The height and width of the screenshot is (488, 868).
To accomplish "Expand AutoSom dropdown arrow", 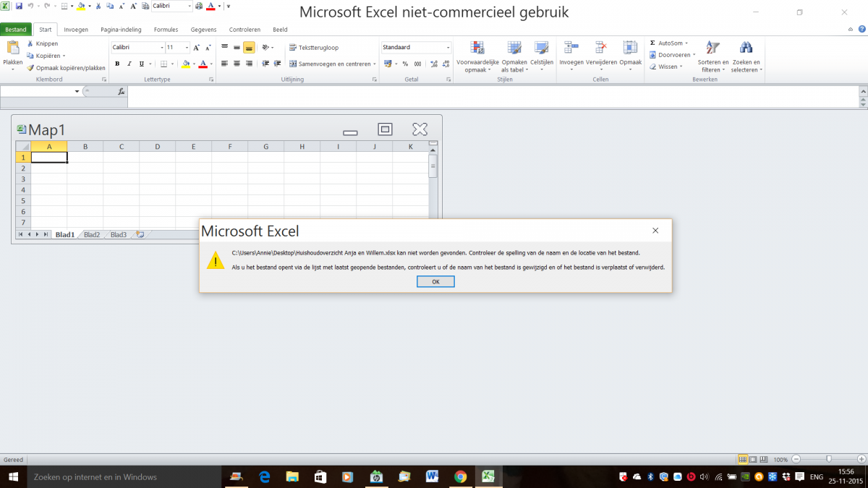I will [686, 43].
